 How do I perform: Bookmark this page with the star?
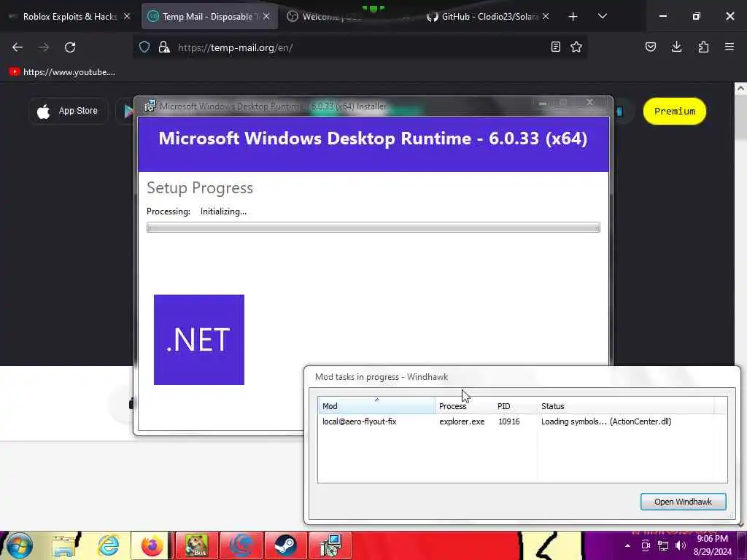point(576,47)
